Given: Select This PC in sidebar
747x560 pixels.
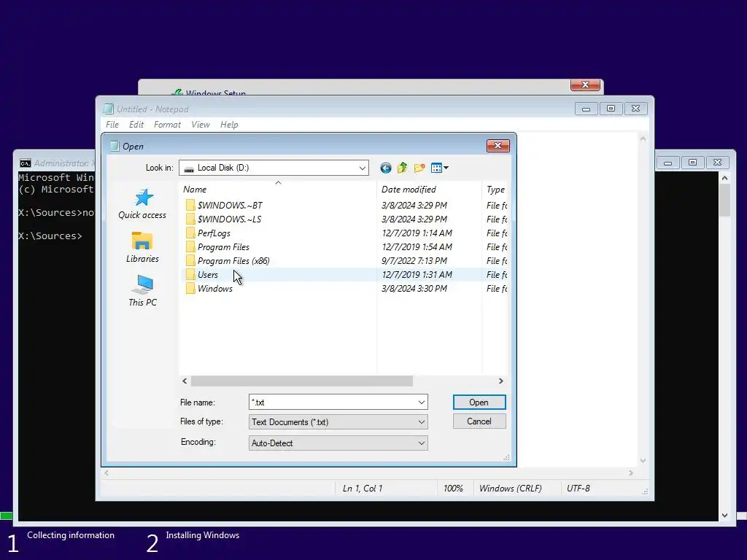Looking at the screenshot, I should (x=142, y=290).
